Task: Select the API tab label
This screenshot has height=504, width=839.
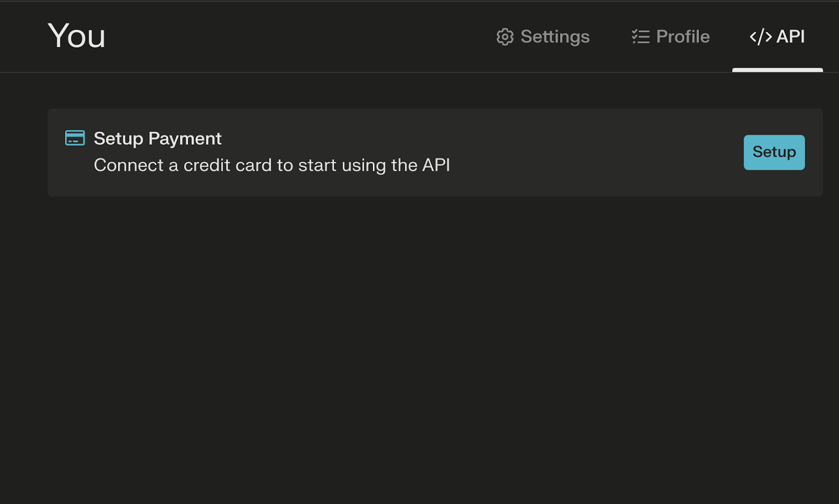Action: (790, 37)
